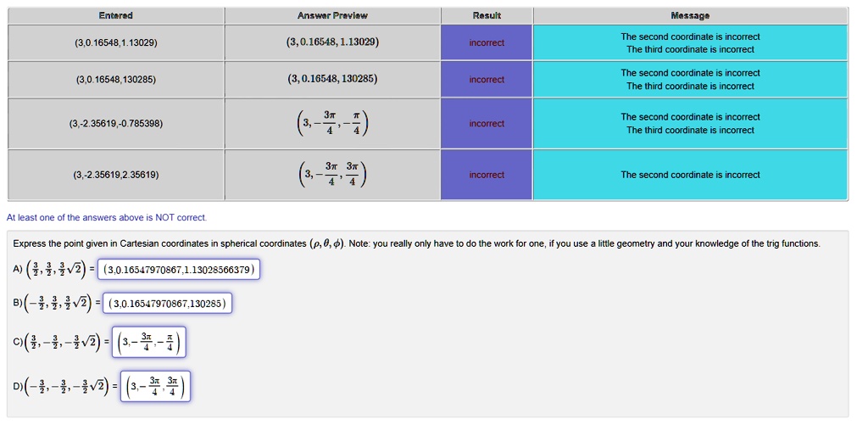The height and width of the screenshot is (425, 868).
Task: Click the answer input field for part D
Action: [x=155, y=386]
